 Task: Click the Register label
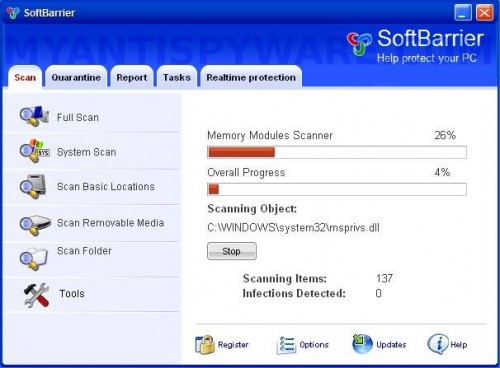click(233, 345)
